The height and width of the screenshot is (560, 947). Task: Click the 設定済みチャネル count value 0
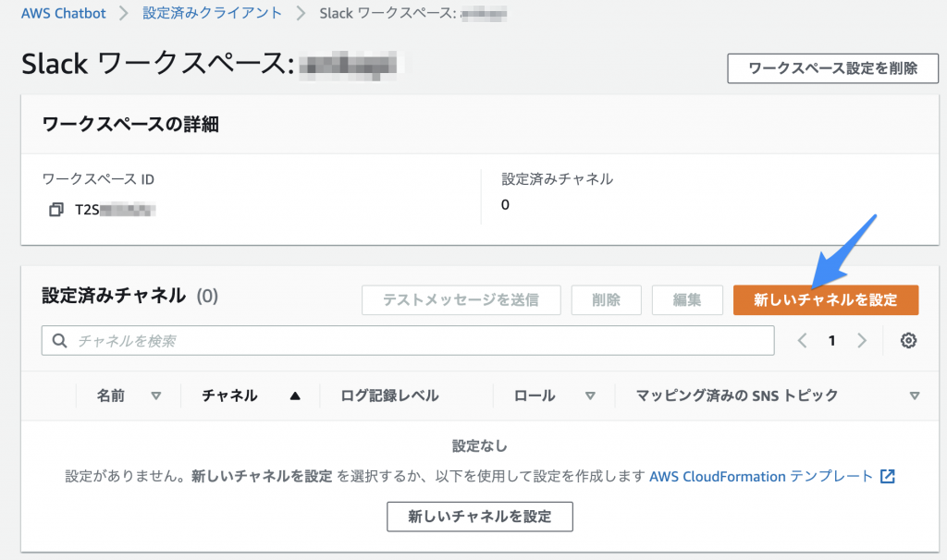[x=505, y=205]
